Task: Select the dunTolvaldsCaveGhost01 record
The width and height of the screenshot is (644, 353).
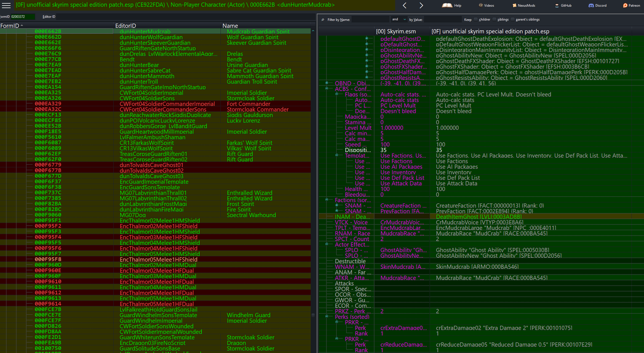Action: pyautogui.click(x=155, y=165)
